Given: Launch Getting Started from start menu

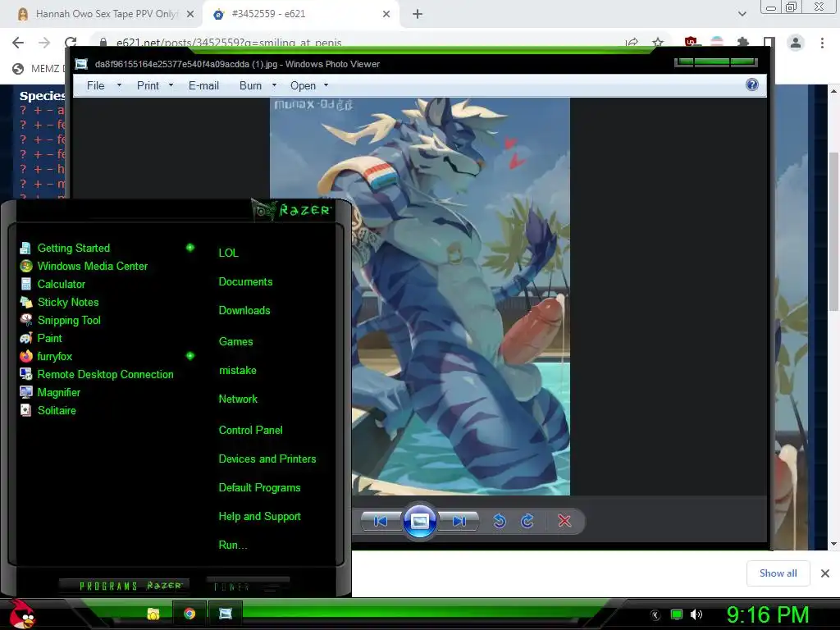Looking at the screenshot, I should pyautogui.click(x=73, y=248).
